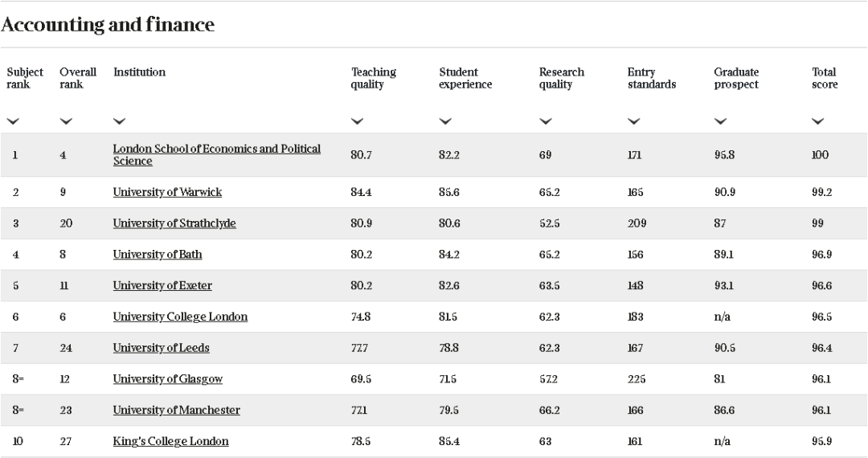Open University College London link
This screenshot has width=868, height=458.
180,317
